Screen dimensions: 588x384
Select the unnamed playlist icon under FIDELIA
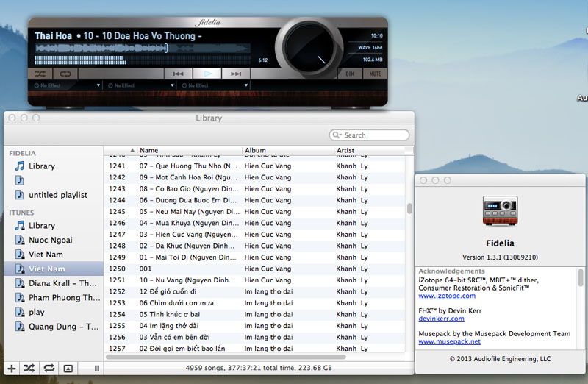(20, 180)
